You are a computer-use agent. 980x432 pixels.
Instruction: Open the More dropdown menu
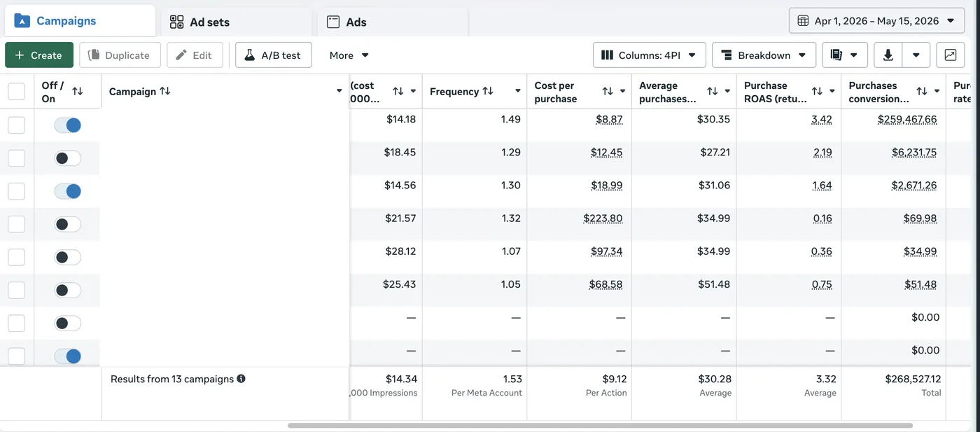(349, 55)
